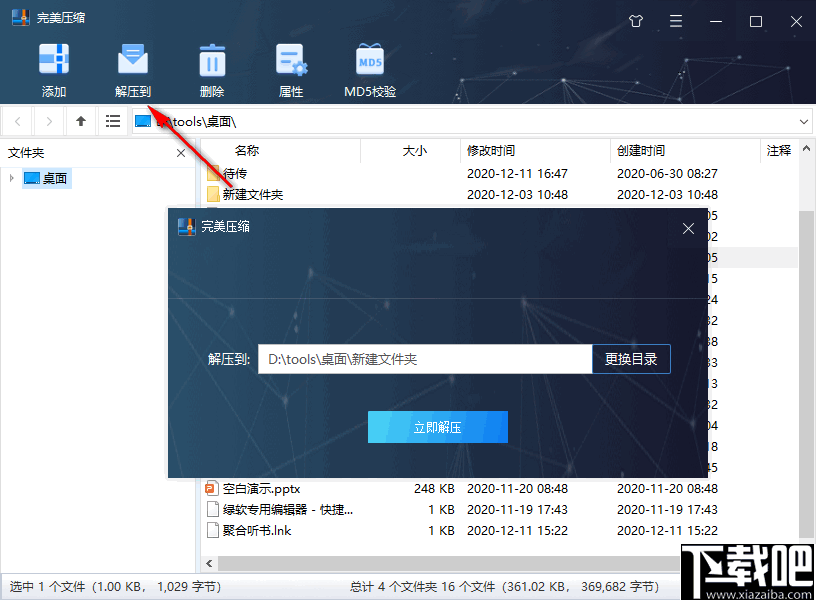
Task: Select the 待传 folder row
Action: (500, 173)
